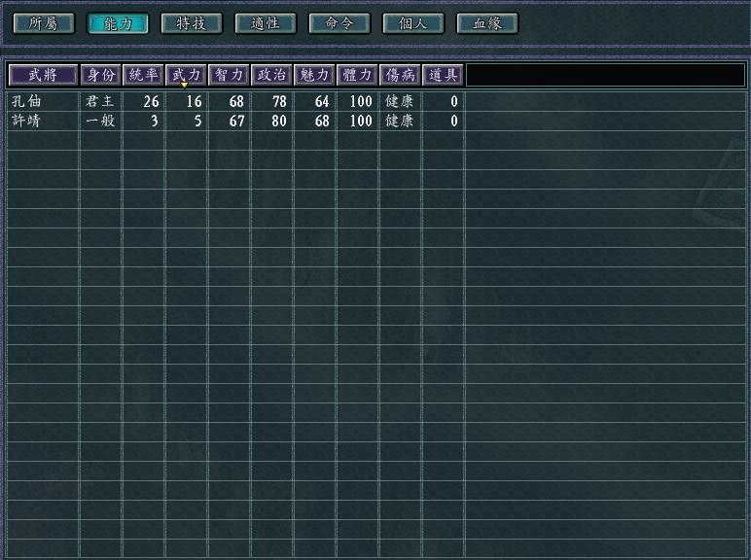Select officer 孔伷 in the list
Viewport: 751px width, 560px height.
pos(26,101)
